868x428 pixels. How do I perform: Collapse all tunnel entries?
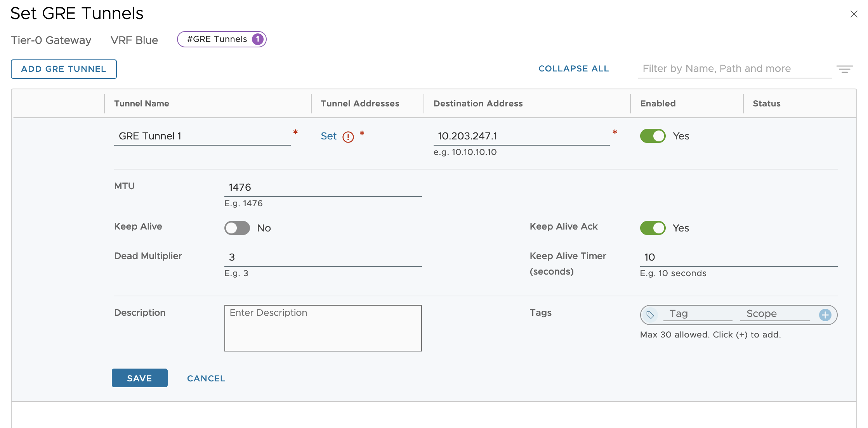[573, 68]
